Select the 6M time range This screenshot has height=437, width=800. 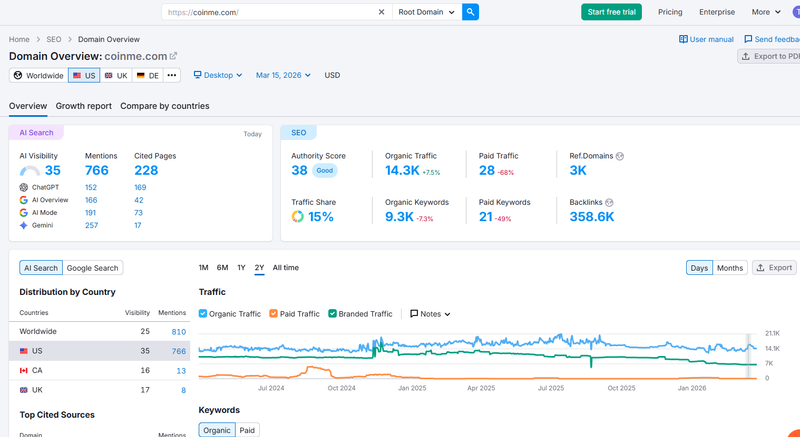pyautogui.click(x=222, y=268)
